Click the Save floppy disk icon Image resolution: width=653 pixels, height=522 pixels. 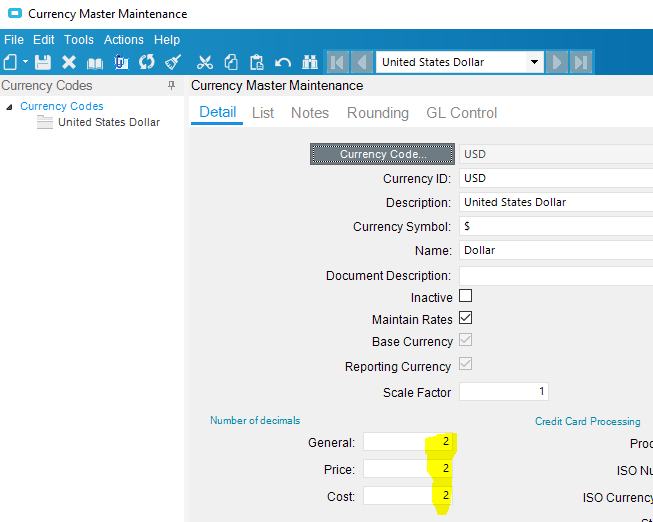(x=43, y=62)
